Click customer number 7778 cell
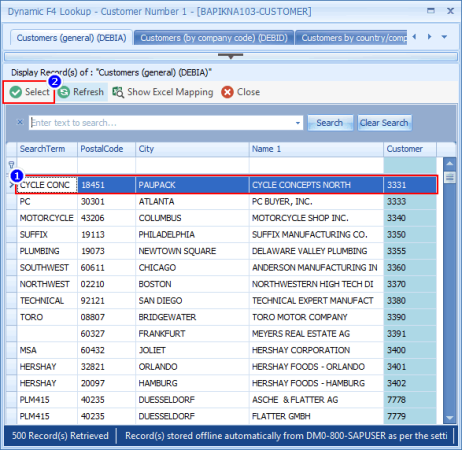 pyautogui.click(x=410, y=400)
